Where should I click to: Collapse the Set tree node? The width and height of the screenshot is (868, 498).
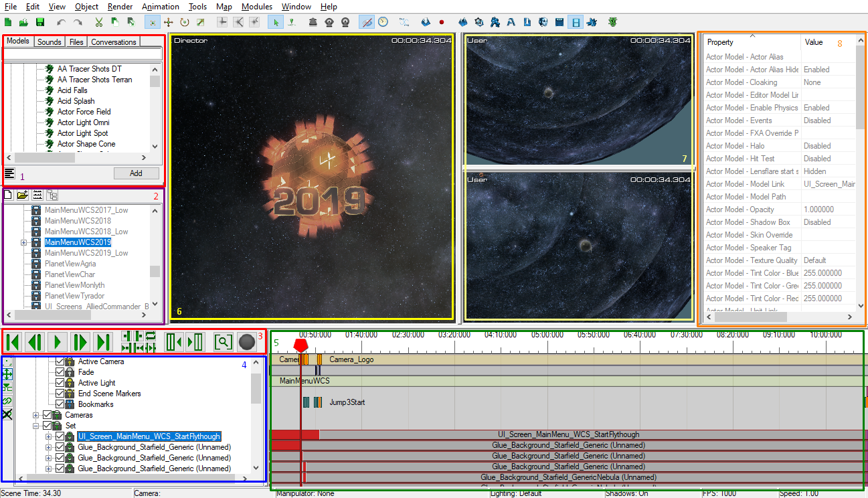(35, 426)
